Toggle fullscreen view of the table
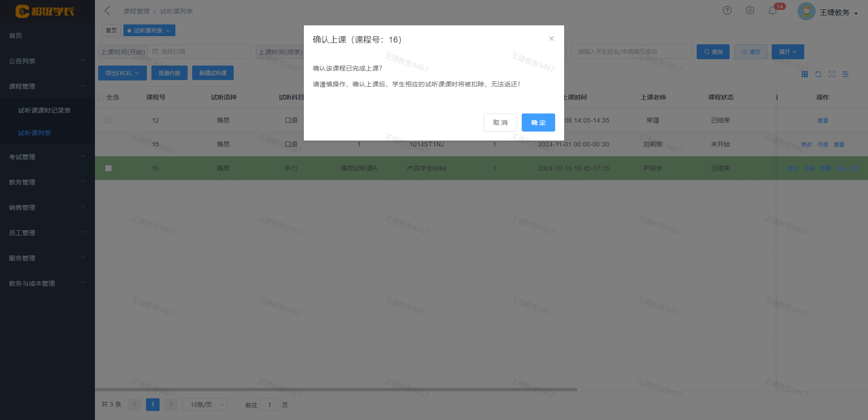Viewport: 868px width, 420px height. click(x=832, y=74)
